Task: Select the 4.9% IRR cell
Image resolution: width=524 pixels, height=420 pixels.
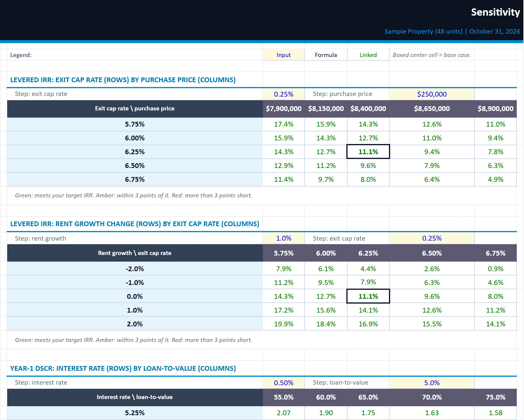Action: (495, 179)
